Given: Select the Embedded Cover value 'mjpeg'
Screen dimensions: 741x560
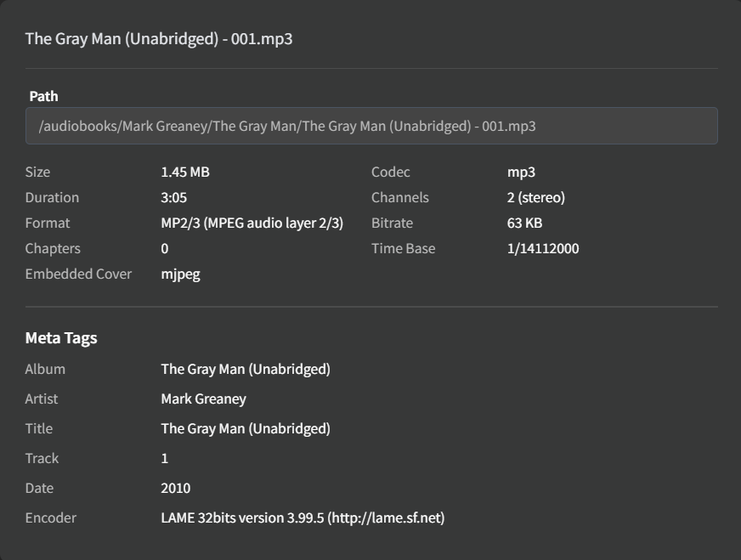Looking at the screenshot, I should [x=180, y=274].
